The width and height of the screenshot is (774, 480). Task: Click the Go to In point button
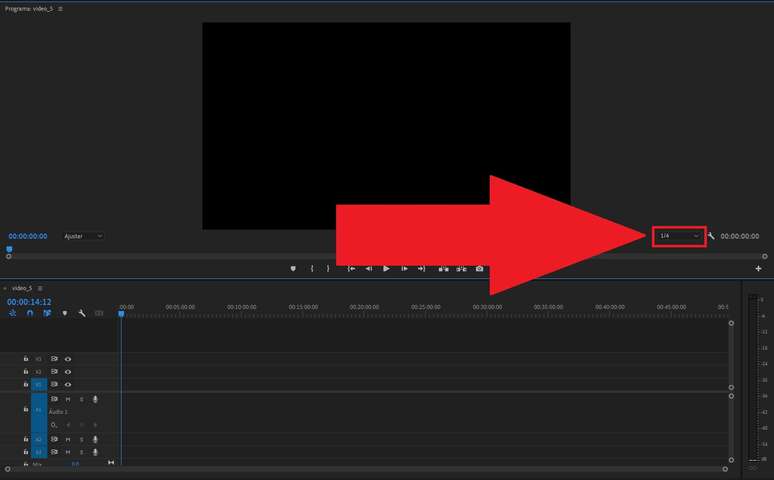pos(351,269)
